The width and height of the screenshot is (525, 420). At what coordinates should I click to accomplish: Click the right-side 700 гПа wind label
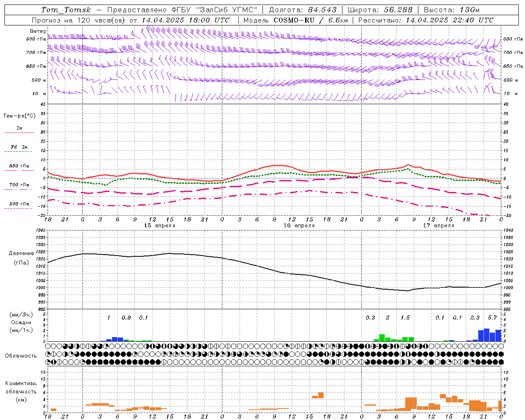point(513,52)
